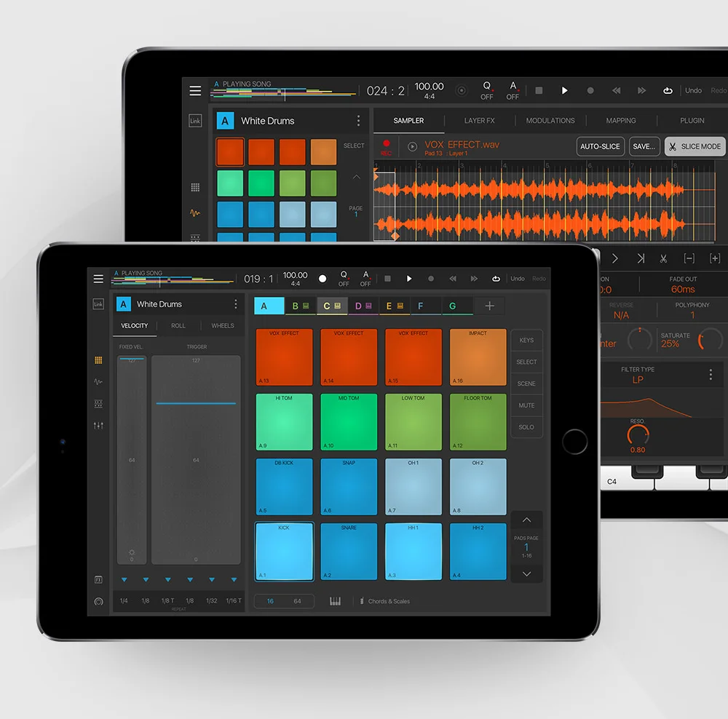
Task: Open piano keys view icon in bottom bar
Action: click(x=335, y=601)
